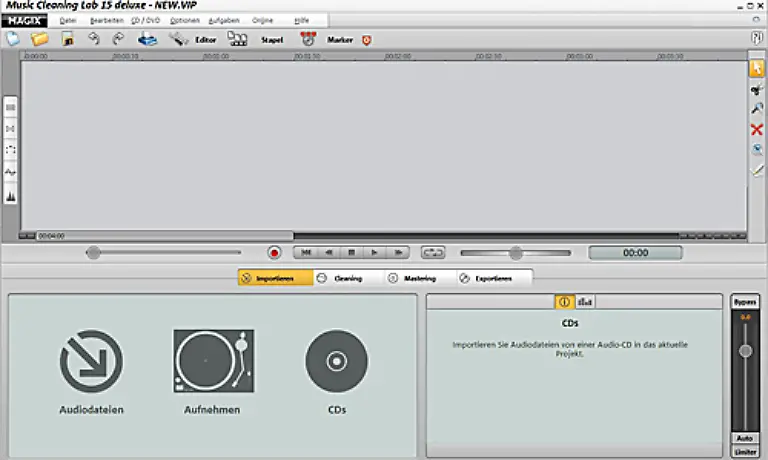Open the Online menu
The height and width of the screenshot is (460, 768).
(x=262, y=20)
